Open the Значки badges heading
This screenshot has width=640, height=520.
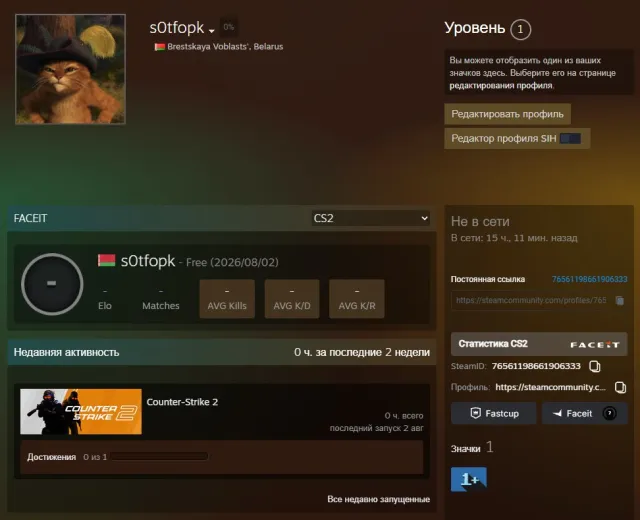(465, 449)
